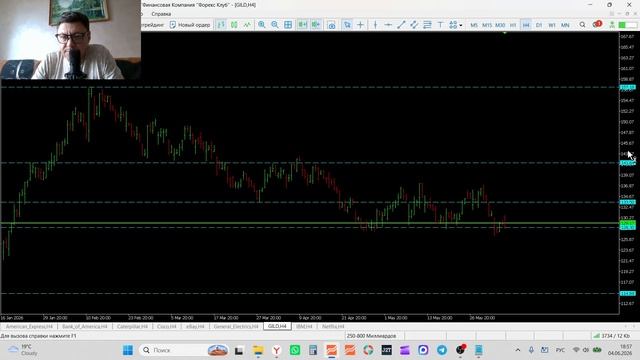Switch chart to bar chart display
The height and width of the screenshot is (360, 640).
(x=221, y=25)
